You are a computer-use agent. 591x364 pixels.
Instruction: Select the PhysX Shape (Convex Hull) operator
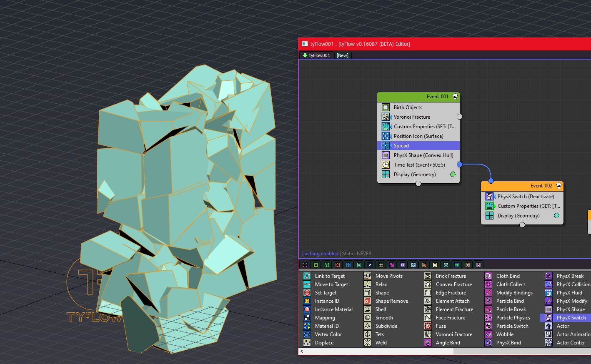click(418, 155)
